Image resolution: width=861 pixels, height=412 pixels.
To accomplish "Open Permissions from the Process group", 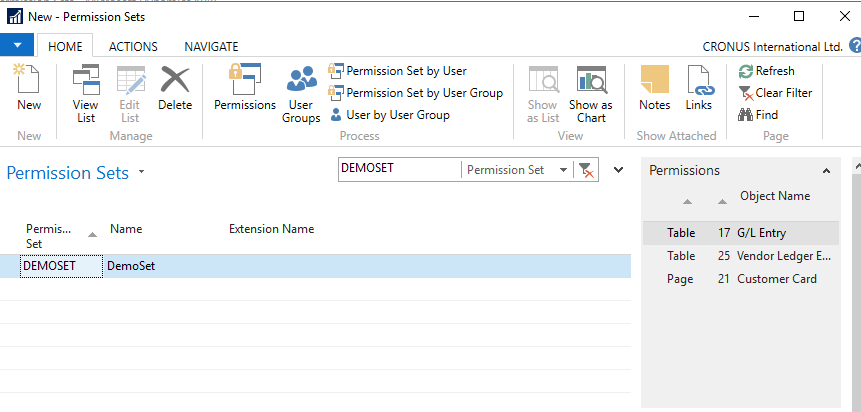I will point(244,88).
